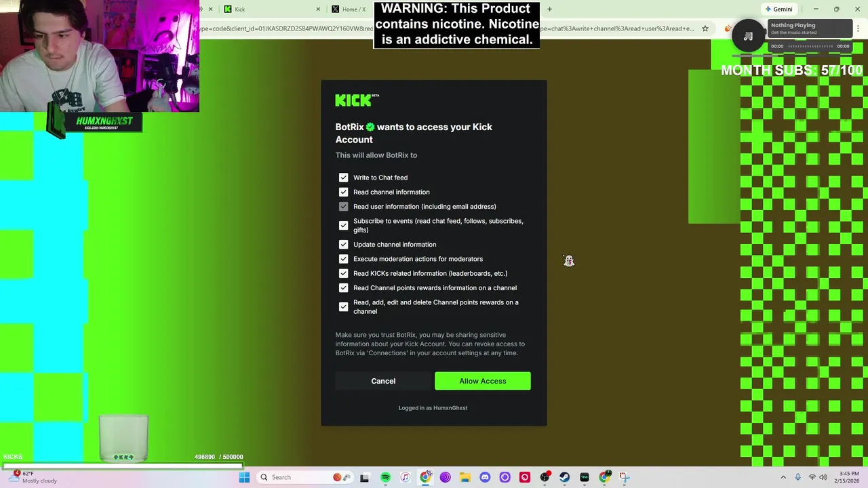The image size is (868, 488).
Task: Click the KICKS goal progress bar
Action: 122,466
